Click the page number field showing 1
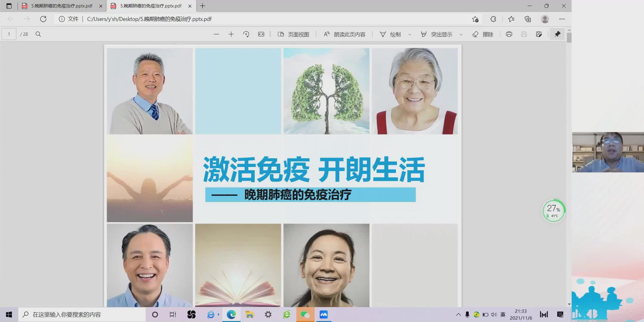The height and width of the screenshot is (322, 644). point(9,34)
